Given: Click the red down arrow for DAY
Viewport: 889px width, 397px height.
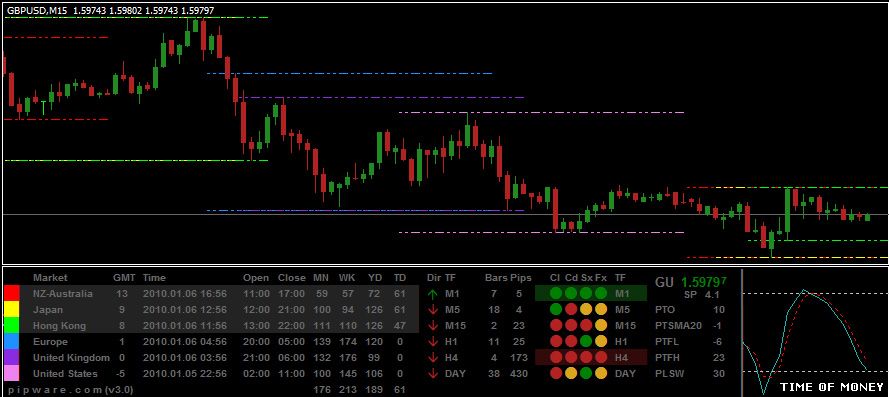Looking at the screenshot, I should coord(433,374).
